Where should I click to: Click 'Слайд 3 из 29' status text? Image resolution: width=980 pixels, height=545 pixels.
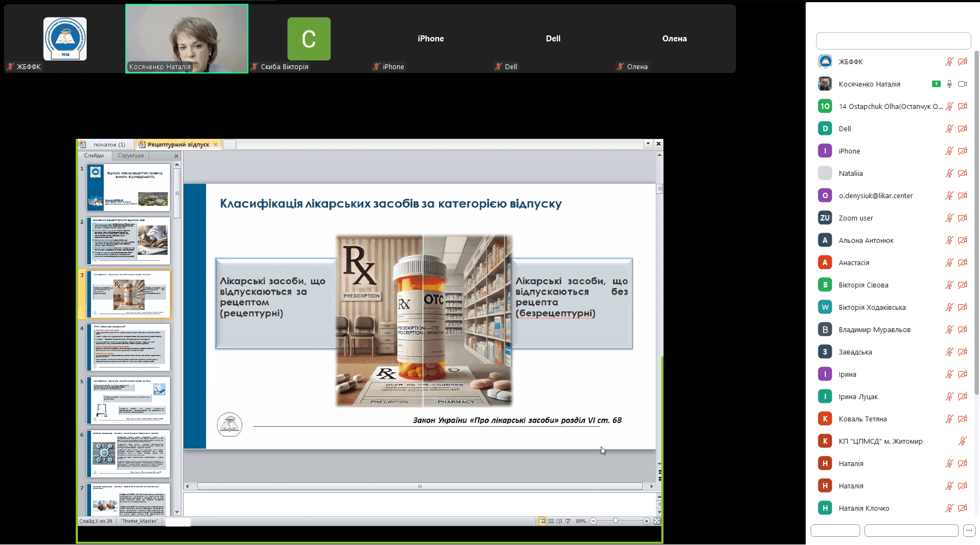pos(96,521)
